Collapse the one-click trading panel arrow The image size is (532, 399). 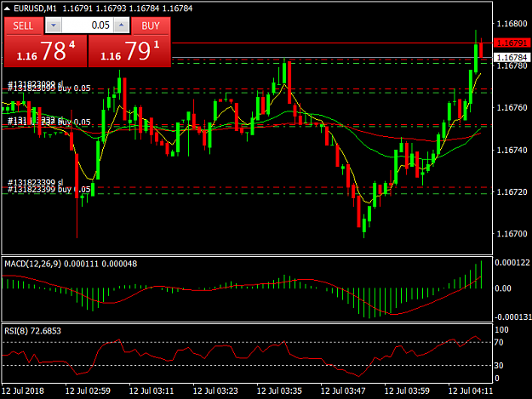tap(7, 9)
